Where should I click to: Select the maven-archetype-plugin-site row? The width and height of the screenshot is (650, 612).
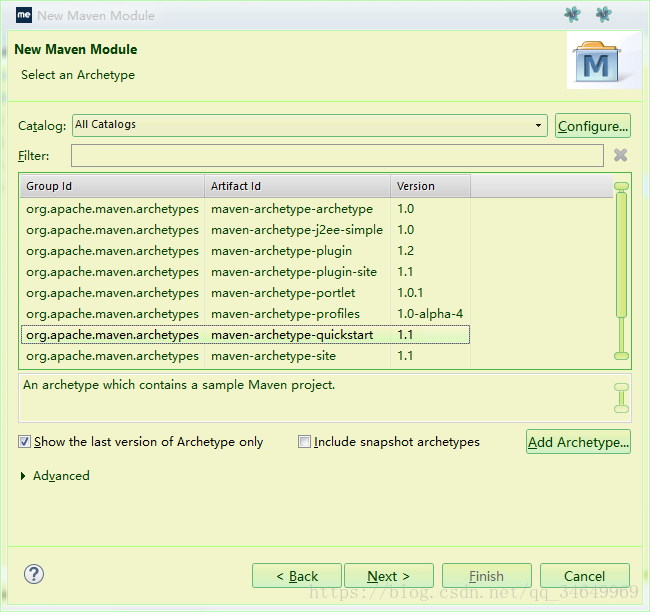click(x=245, y=272)
